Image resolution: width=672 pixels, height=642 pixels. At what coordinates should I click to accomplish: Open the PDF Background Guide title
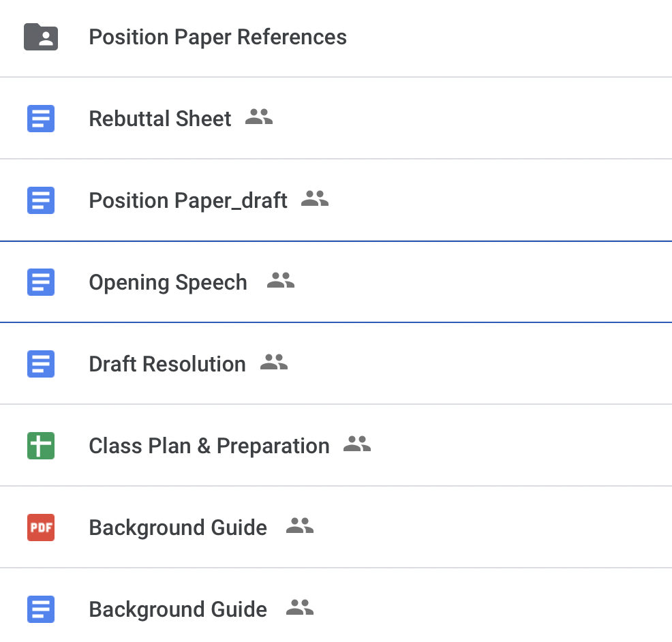point(178,528)
